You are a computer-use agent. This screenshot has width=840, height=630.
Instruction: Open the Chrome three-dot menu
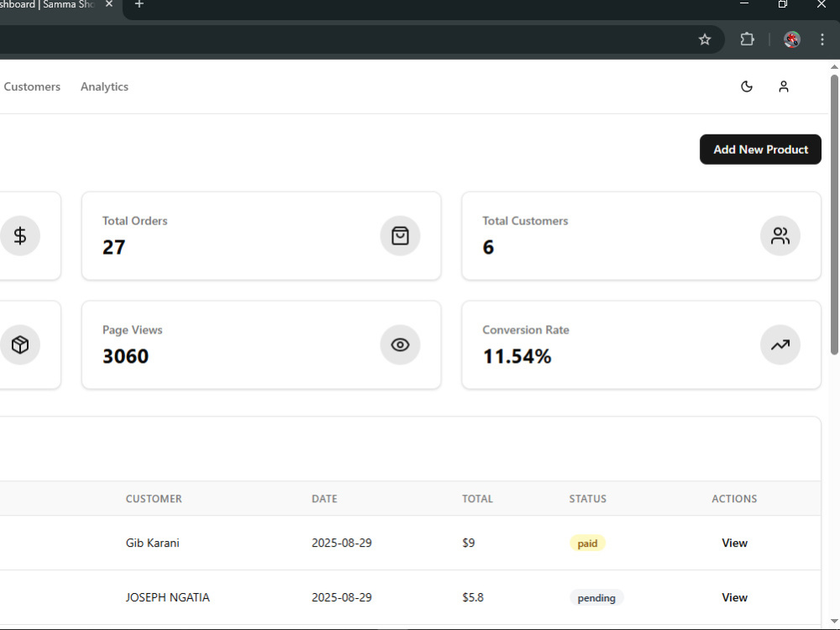pos(822,39)
